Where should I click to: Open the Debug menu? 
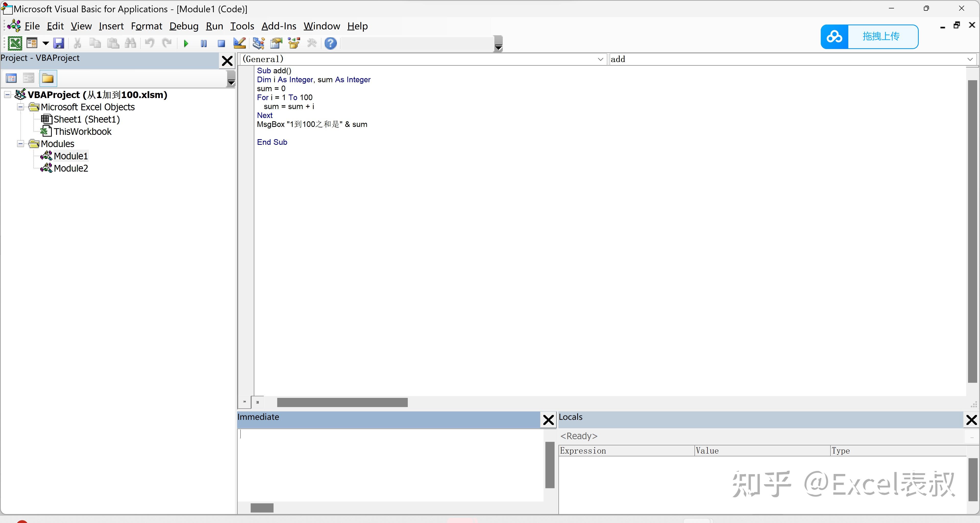[x=184, y=26]
